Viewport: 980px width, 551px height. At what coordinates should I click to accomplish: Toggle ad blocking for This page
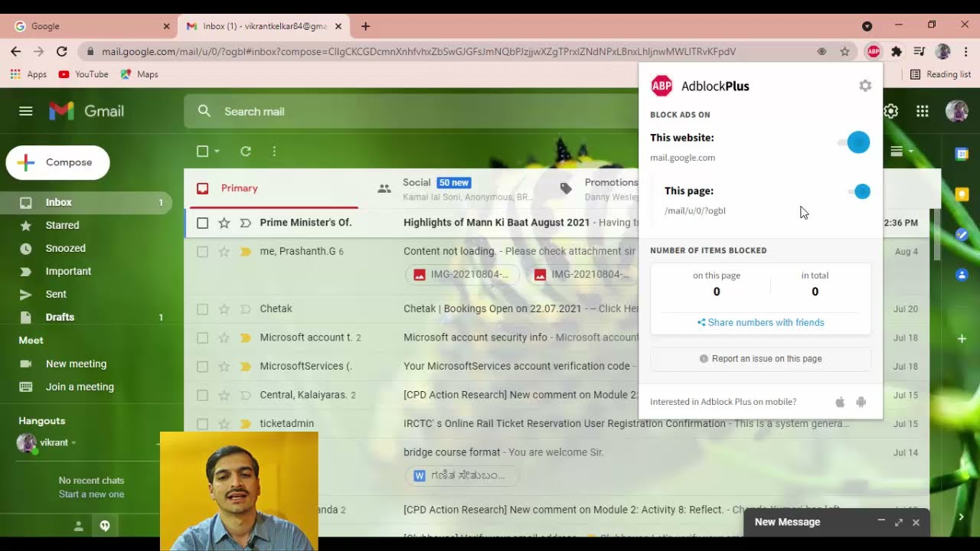pyautogui.click(x=860, y=191)
